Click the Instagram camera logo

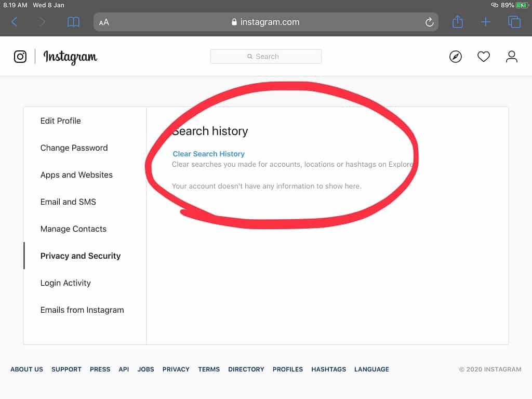pyautogui.click(x=20, y=57)
